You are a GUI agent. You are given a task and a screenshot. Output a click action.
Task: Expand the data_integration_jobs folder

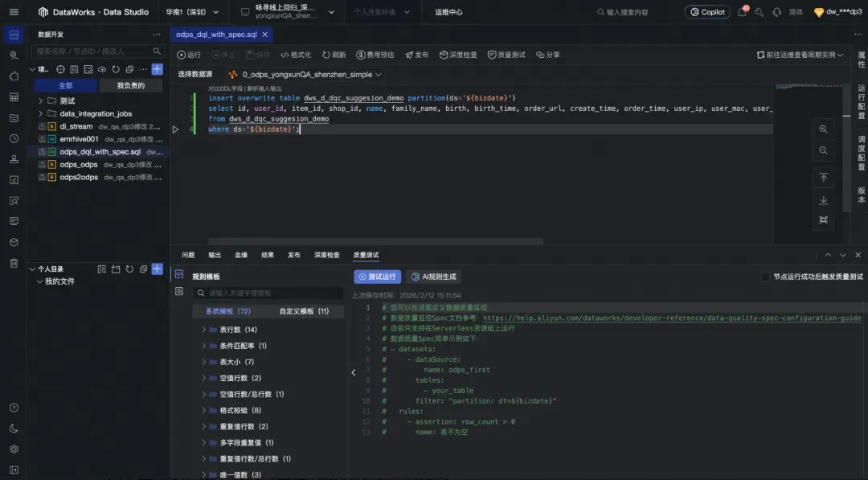coord(40,113)
